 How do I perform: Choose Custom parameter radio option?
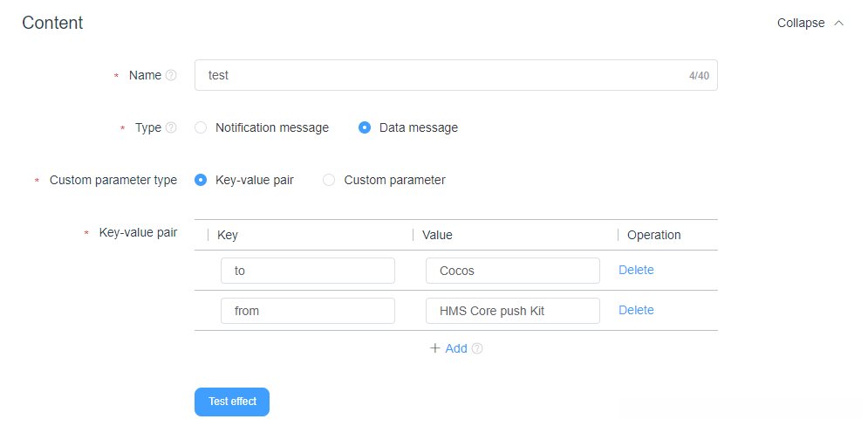point(329,180)
